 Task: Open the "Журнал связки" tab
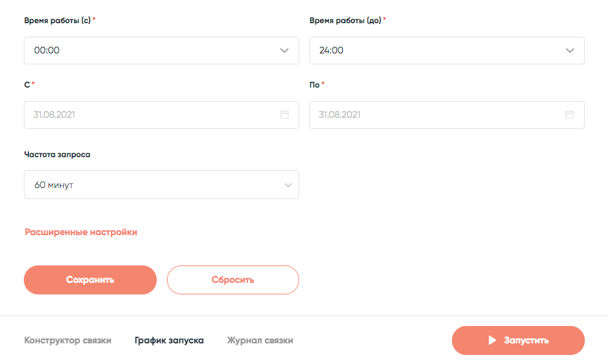pos(260,340)
